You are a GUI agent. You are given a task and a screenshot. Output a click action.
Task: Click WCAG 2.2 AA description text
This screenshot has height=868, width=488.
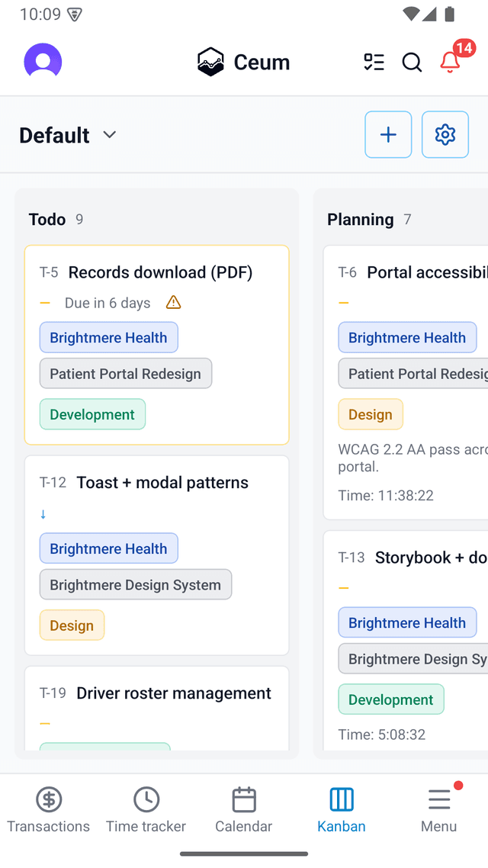click(x=413, y=458)
